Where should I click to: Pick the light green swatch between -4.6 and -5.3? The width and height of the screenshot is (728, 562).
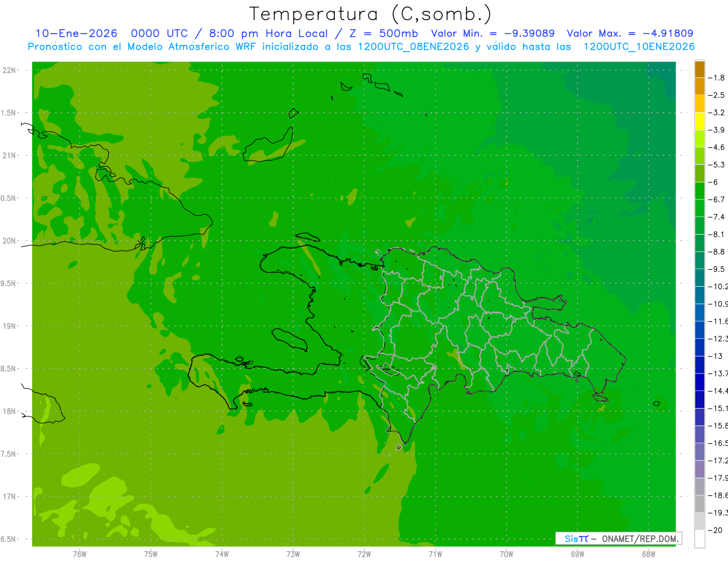click(699, 156)
